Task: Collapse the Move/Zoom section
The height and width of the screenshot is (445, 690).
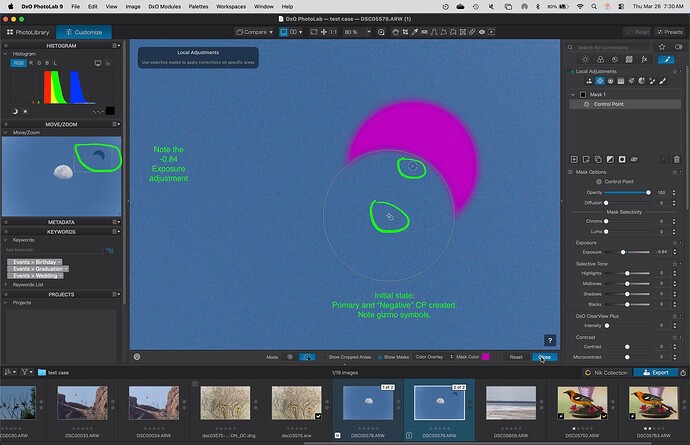Action: [x=6, y=132]
